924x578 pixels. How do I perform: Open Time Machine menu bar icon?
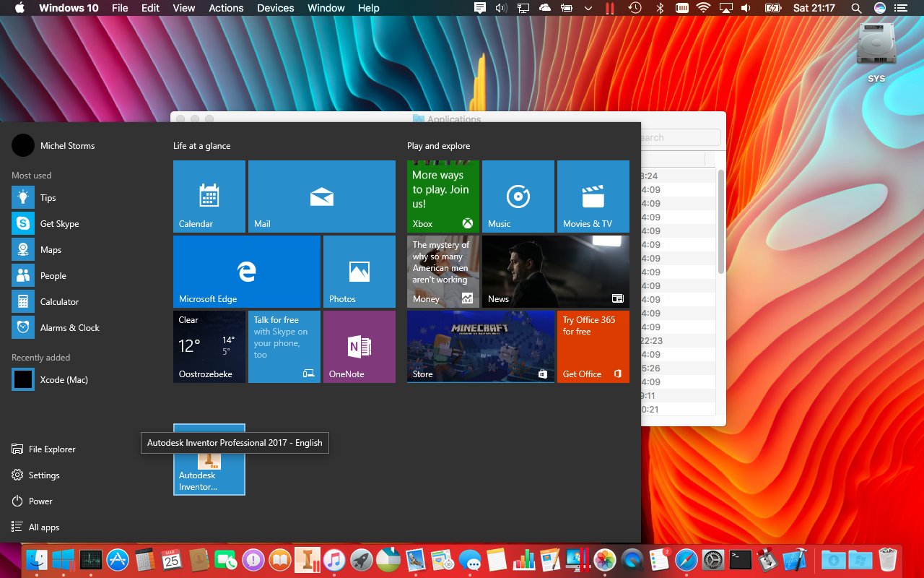point(635,8)
